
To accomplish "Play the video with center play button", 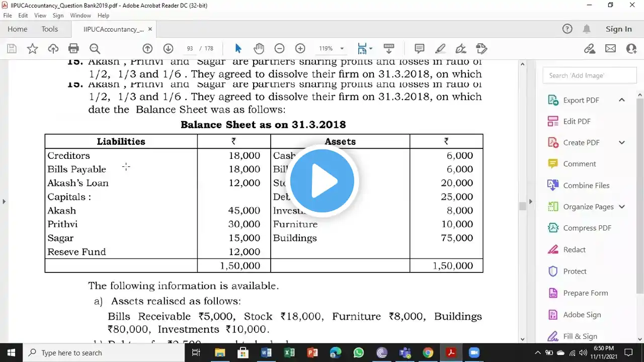I will point(322,181).
